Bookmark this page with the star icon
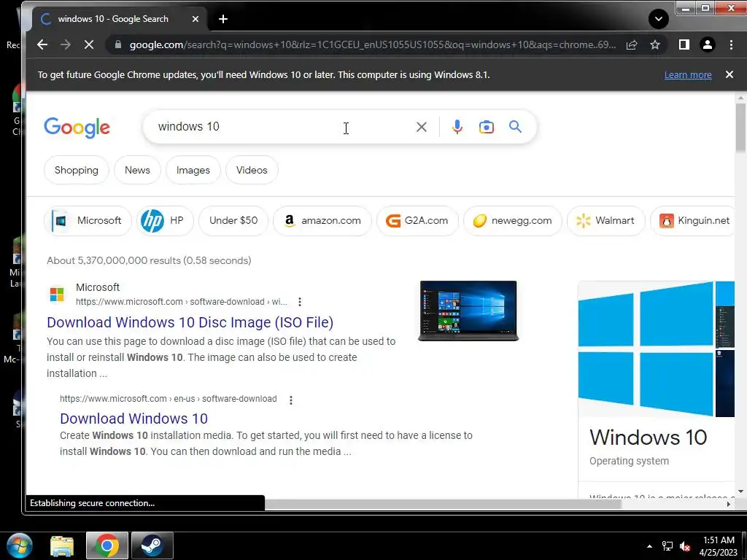 click(x=655, y=44)
